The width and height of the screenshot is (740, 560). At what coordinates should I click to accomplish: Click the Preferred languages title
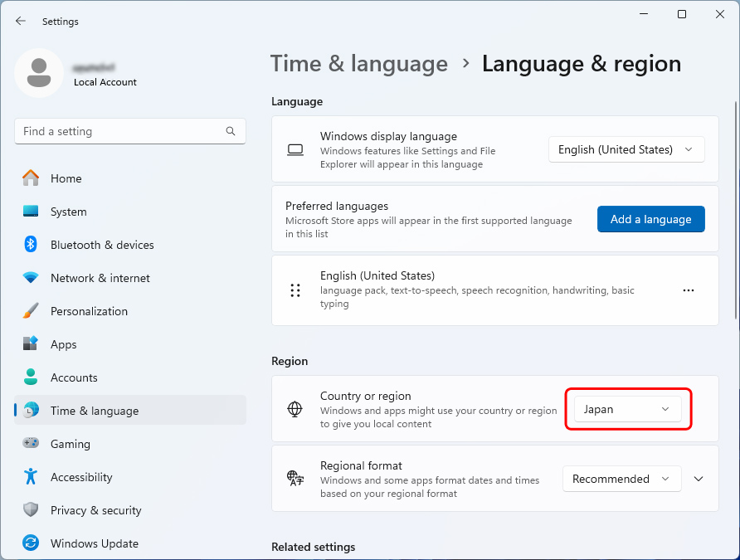[337, 206]
